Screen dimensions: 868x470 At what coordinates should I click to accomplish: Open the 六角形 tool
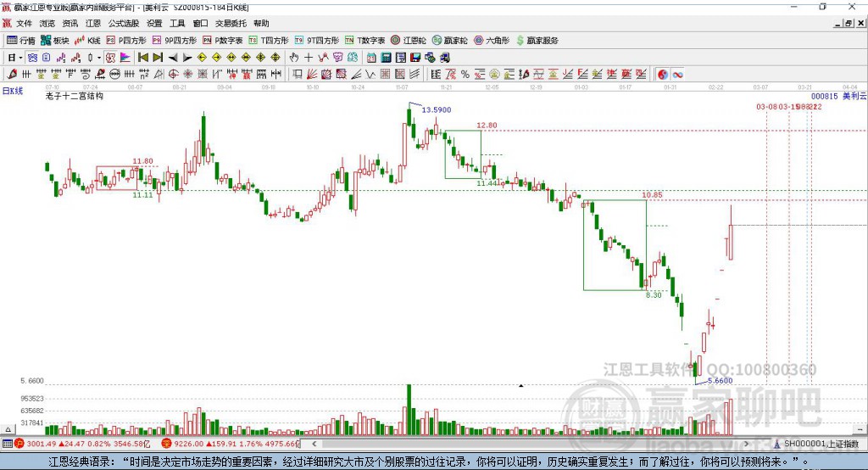492,41
